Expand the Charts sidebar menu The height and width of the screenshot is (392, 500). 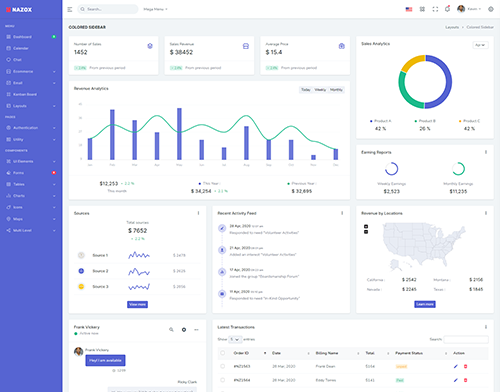(31, 196)
